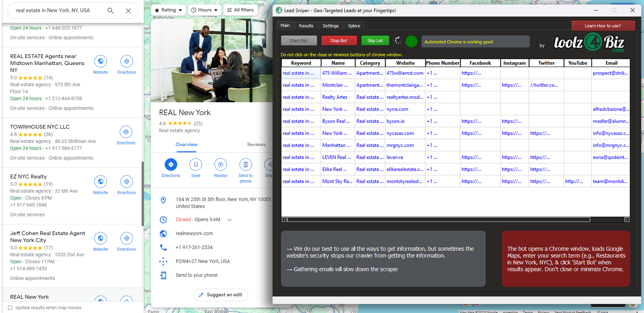This screenshot has width=644, height=313.
Task: Open Directions icon for Jeff Cohen Real Estate Agent
Action: pos(127,238)
